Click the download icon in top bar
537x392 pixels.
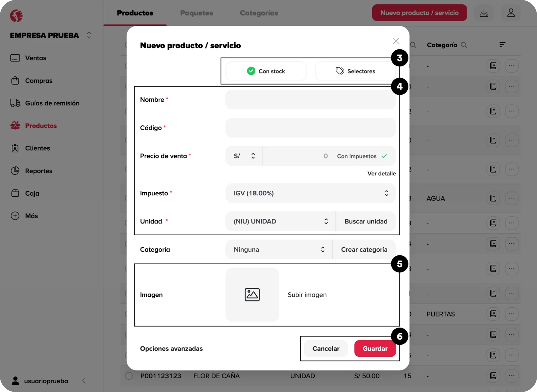point(484,13)
